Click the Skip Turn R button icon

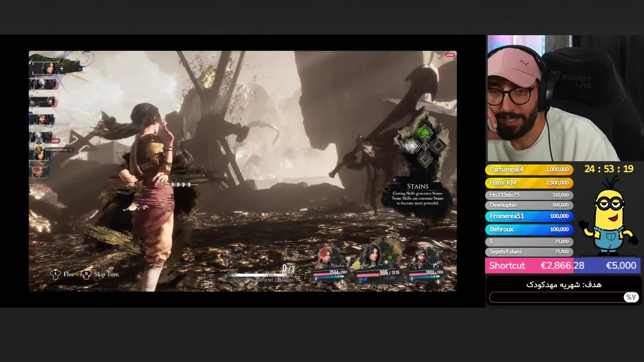click(87, 274)
